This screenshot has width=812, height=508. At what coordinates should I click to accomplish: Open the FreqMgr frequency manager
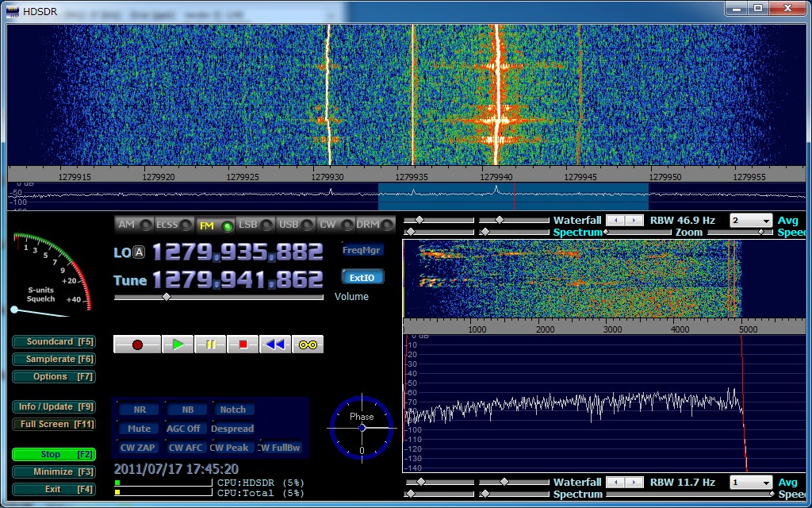362,250
